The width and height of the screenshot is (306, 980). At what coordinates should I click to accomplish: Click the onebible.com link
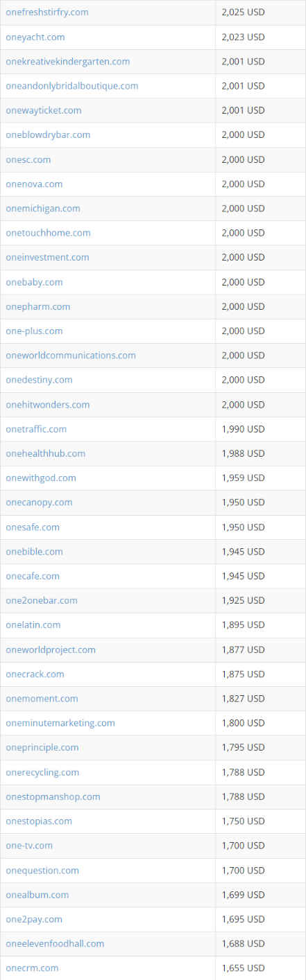pyautogui.click(x=34, y=551)
